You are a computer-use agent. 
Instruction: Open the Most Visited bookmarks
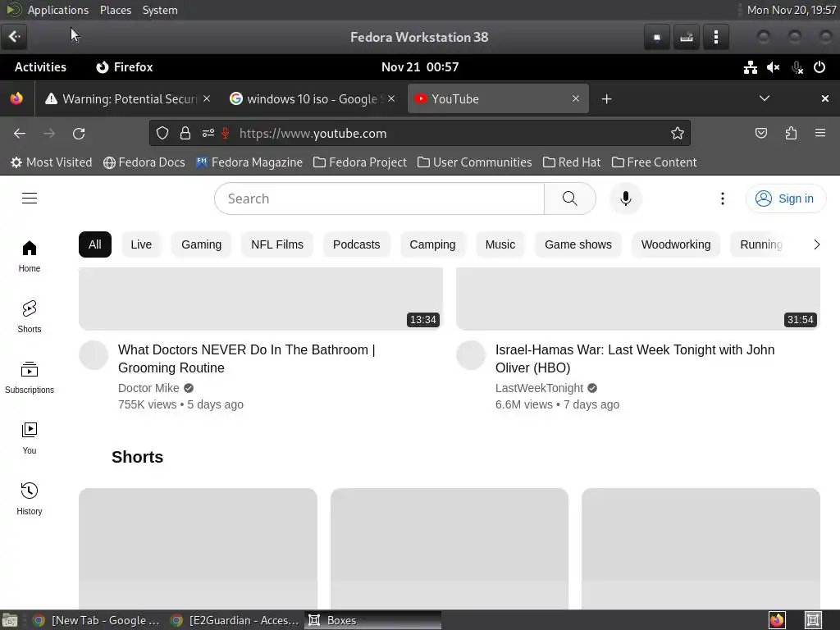52,162
